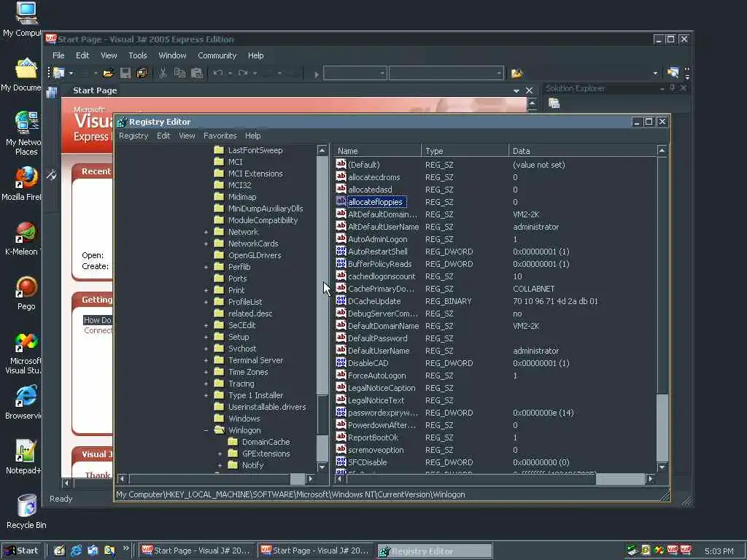Open the solution configuration combo box
This screenshot has width=747, height=560.
point(355,73)
